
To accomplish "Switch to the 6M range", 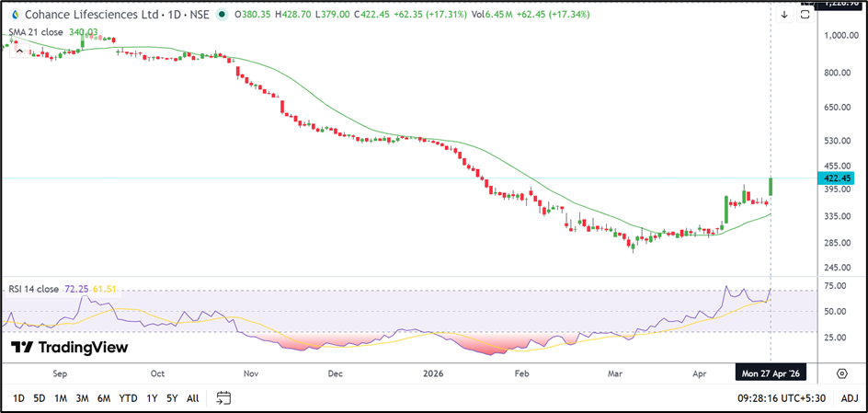I will tap(104, 398).
